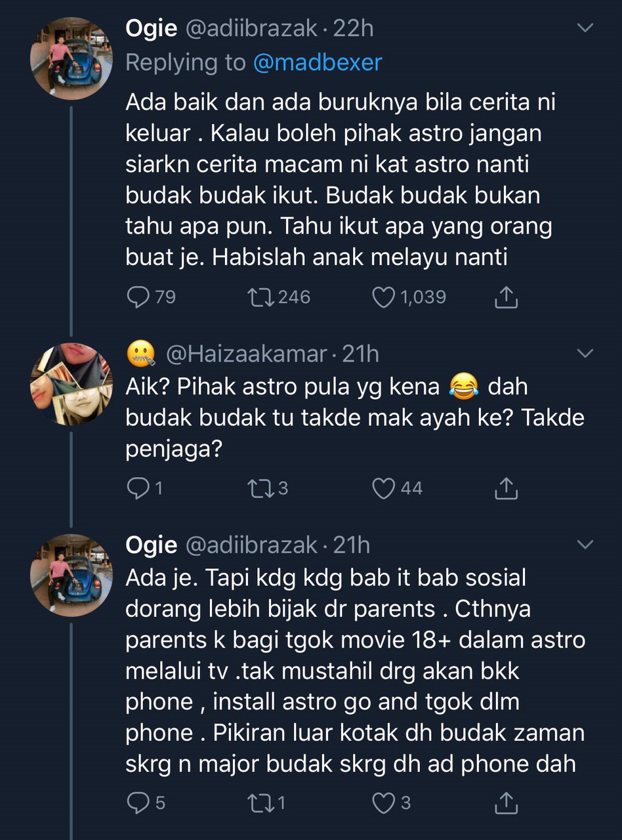The image size is (622, 840).
Task: Tap @Haizaakamar's collage profile picture
Action: [72, 384]
